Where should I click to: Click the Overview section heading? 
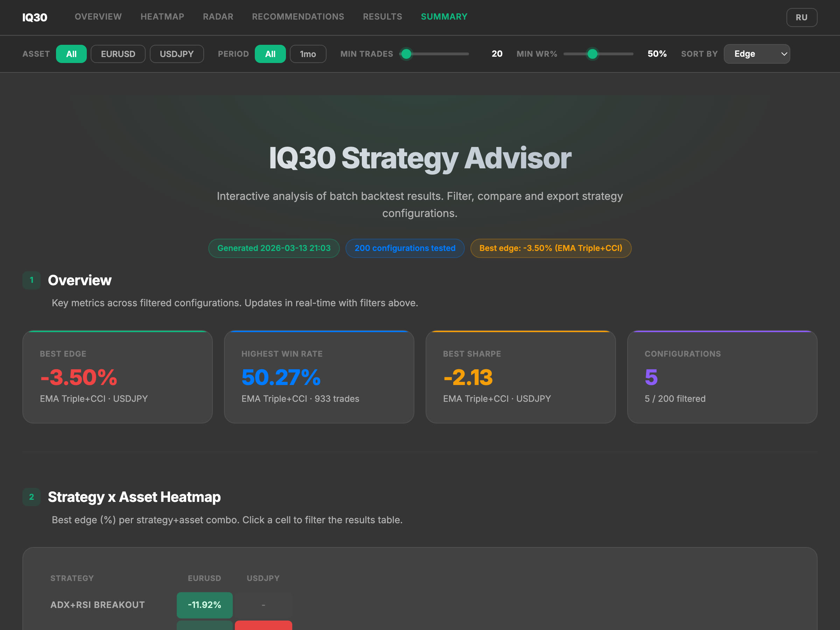pyautogui.click(x=79, y=280)
